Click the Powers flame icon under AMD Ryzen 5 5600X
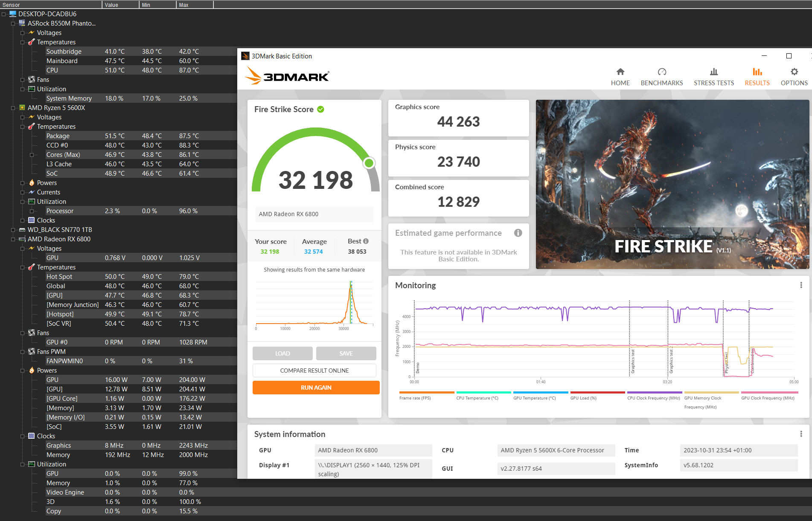Image resolution: width=812 pixels, height=521 pixels. click(32, 183)
